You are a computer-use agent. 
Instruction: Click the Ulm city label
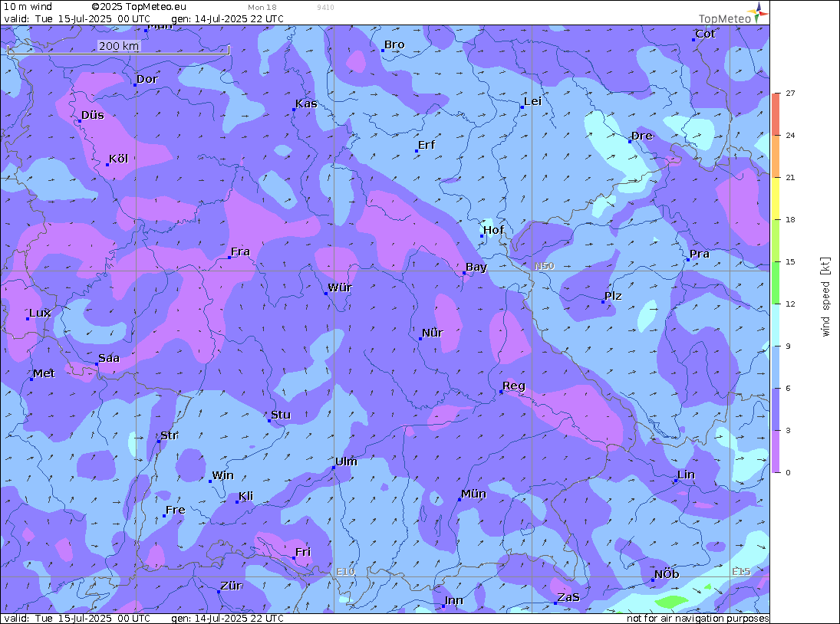pos(346,461)
